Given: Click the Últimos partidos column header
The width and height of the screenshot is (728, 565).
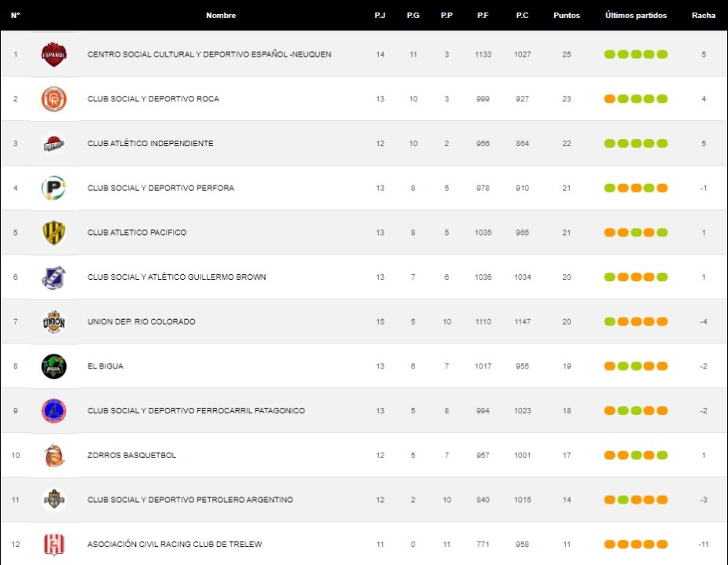Looking at the screenshot, I should (635, 16).
